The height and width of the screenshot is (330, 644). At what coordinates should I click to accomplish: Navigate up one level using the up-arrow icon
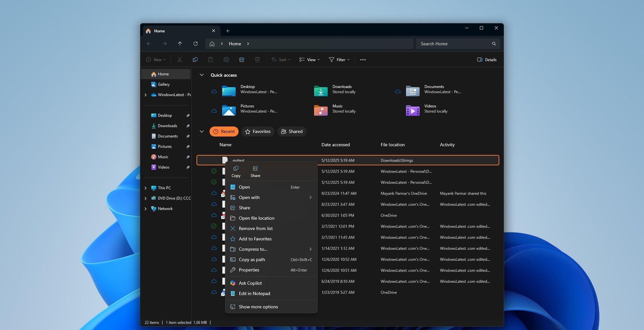click(x=180, y=44)
